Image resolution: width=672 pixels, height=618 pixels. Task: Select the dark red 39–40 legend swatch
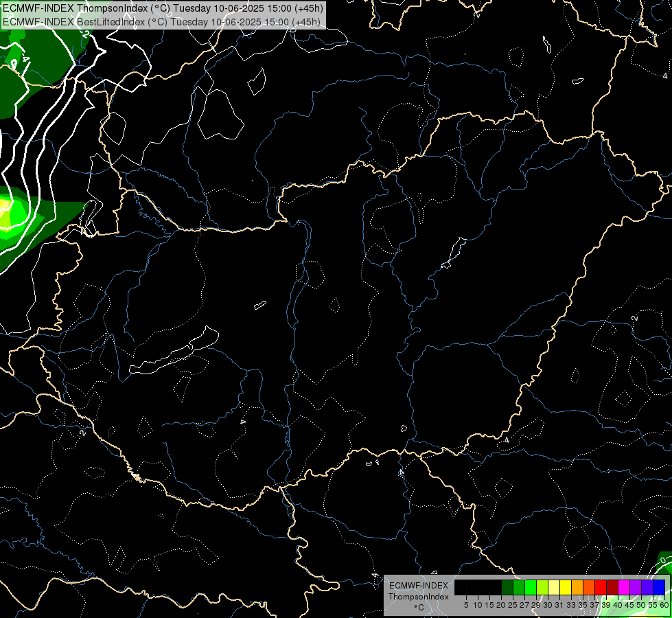[612, 587]
